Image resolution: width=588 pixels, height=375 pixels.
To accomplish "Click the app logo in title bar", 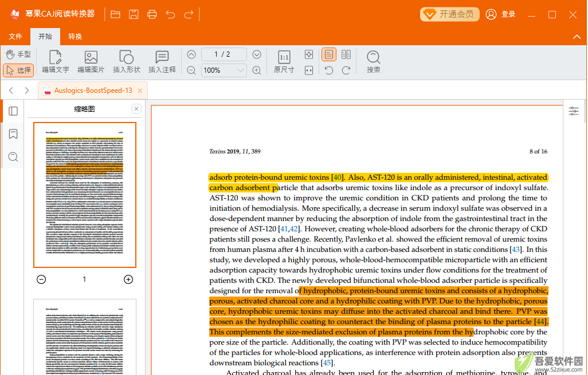I will pyautogui.click(x=15, y=14).
